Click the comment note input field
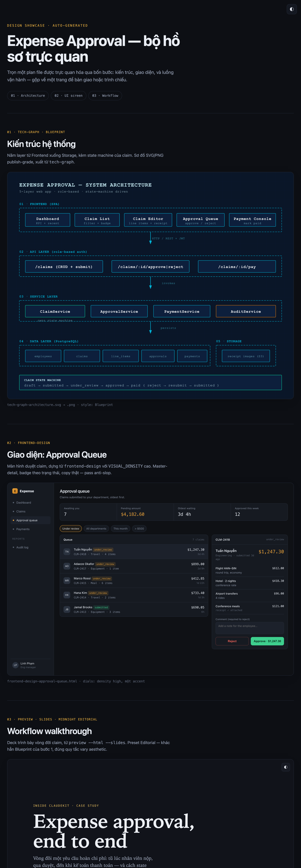The image size is (301, 868). click(249, 628)
